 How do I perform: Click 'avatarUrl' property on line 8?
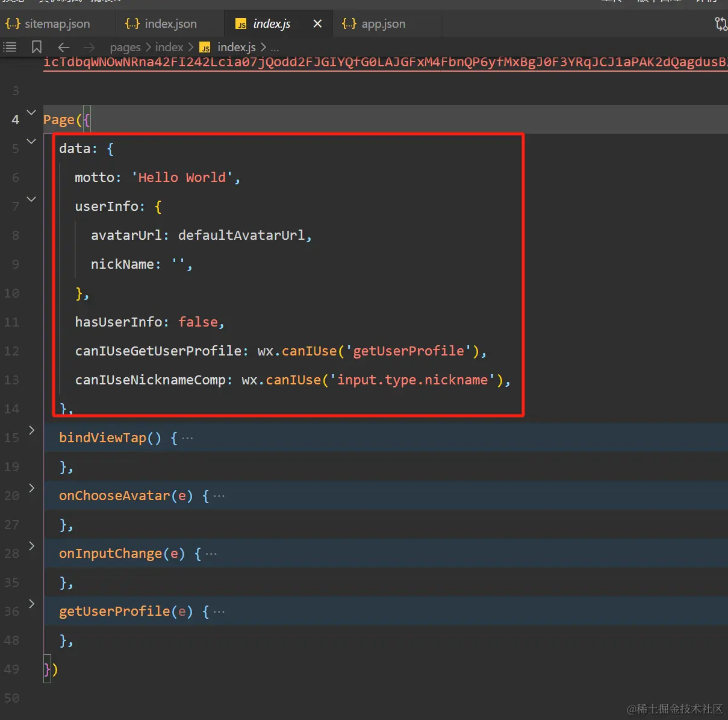point(126,235)
